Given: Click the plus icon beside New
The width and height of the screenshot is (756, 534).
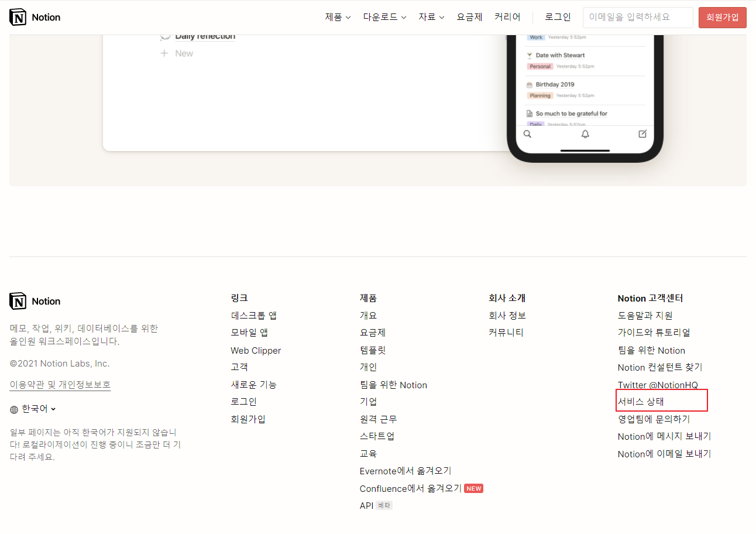Looking at the screenshot, I should coord(164,53).
